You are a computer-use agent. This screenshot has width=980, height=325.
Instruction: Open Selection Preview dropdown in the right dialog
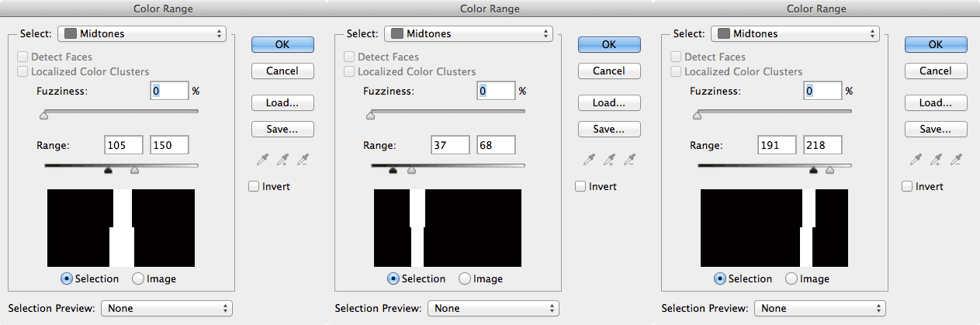[819, 308]
